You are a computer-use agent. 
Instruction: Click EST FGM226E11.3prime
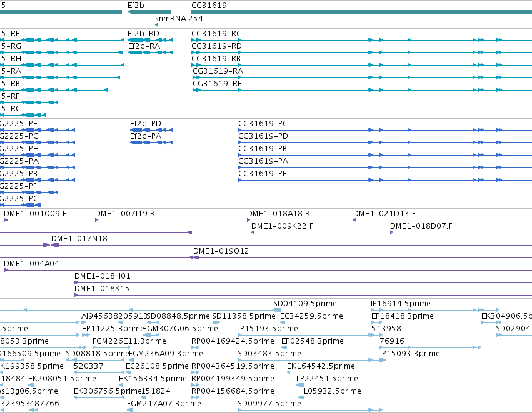pyautogui.click(x=129, y=341)
